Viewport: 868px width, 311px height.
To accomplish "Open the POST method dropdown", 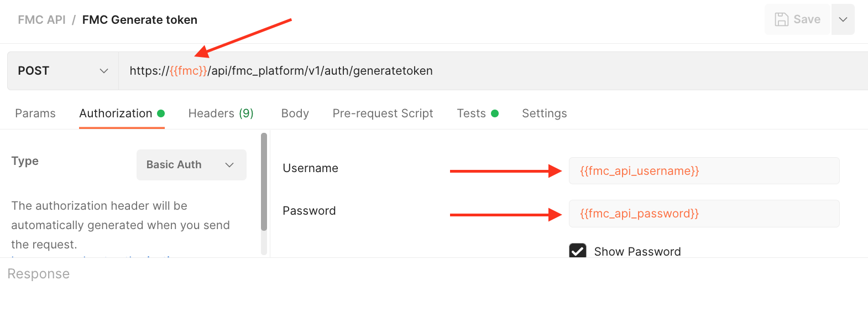I will [x=63, y=71].
